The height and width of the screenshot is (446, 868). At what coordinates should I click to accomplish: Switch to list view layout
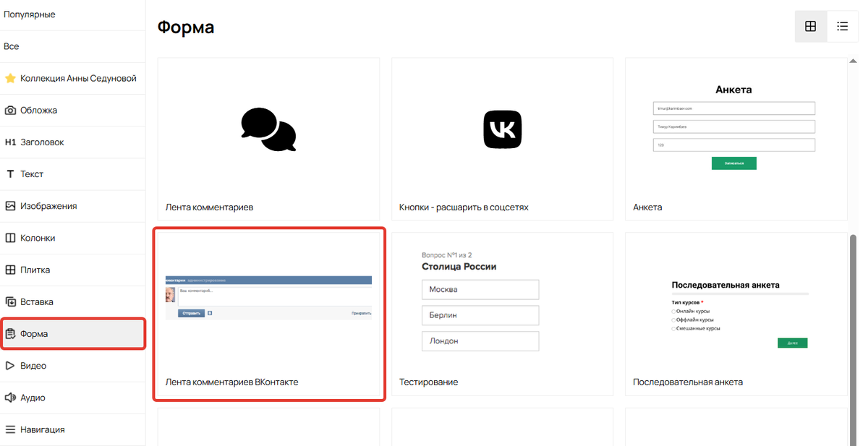[843, 27]
